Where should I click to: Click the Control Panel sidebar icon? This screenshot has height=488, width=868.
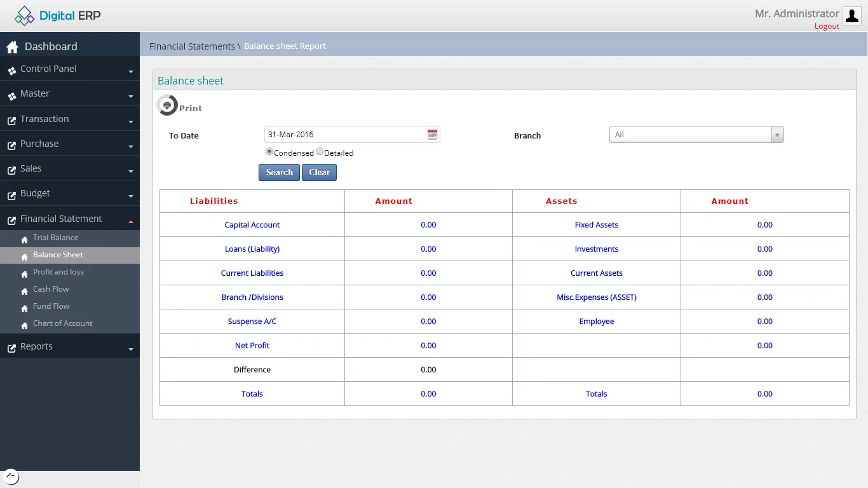coord(11,71)
